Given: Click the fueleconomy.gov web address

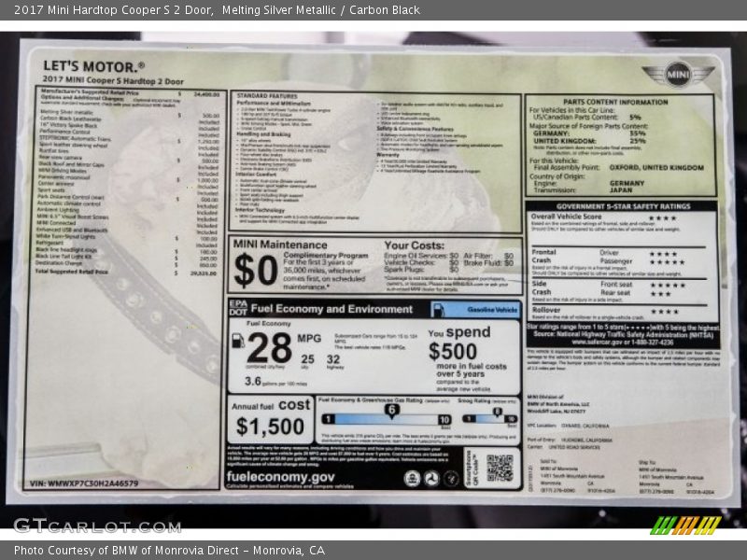Looking at the screenshot, I should [x=281, y=477].
